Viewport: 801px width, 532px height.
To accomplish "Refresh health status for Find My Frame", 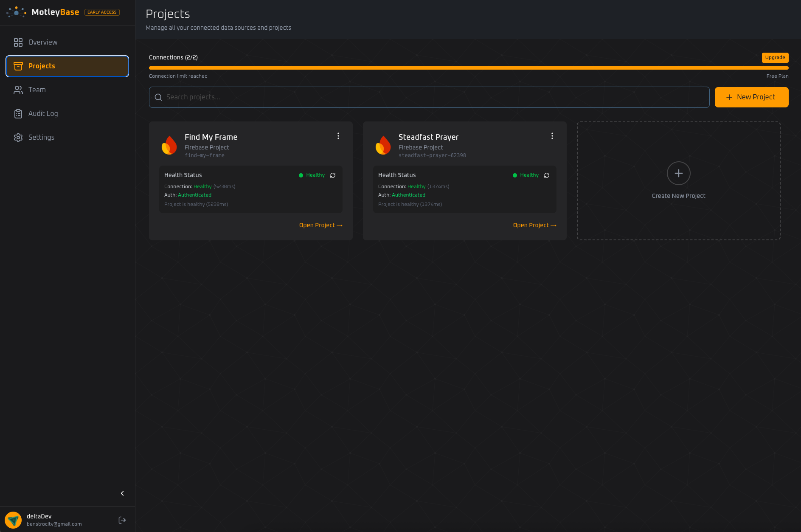I will click(x=333, y=175).
